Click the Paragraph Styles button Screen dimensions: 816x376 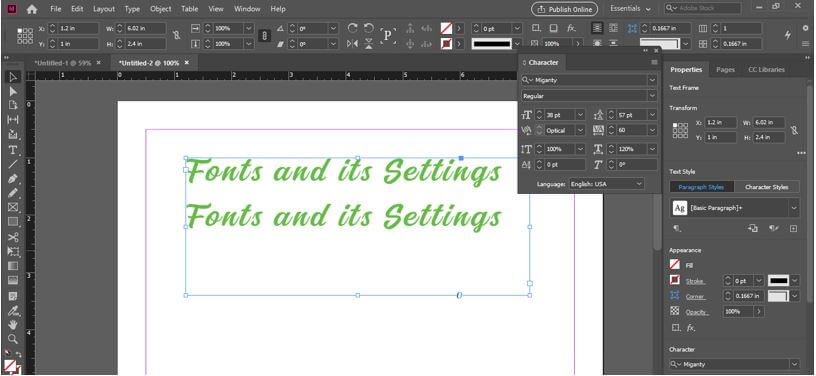click(x=701, y=187)
